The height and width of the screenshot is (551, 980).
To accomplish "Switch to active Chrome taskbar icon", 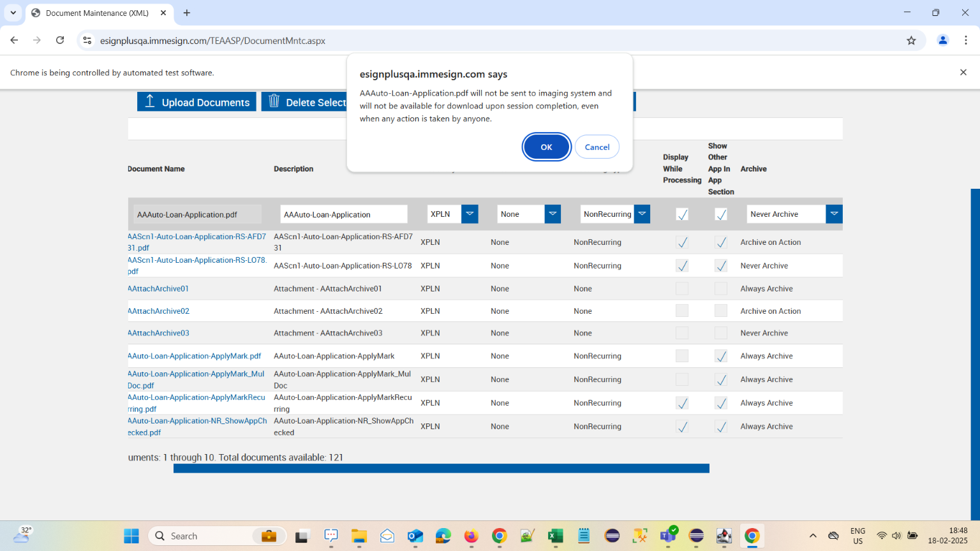I will click(752, 536).
